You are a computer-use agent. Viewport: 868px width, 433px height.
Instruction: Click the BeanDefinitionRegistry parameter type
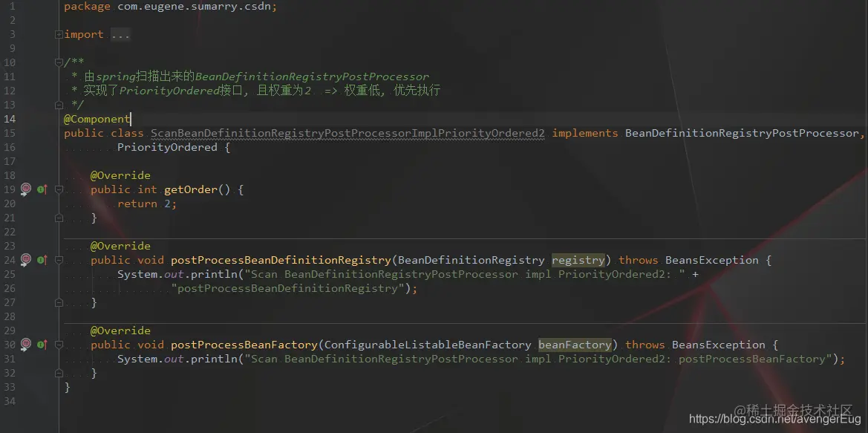471,260
